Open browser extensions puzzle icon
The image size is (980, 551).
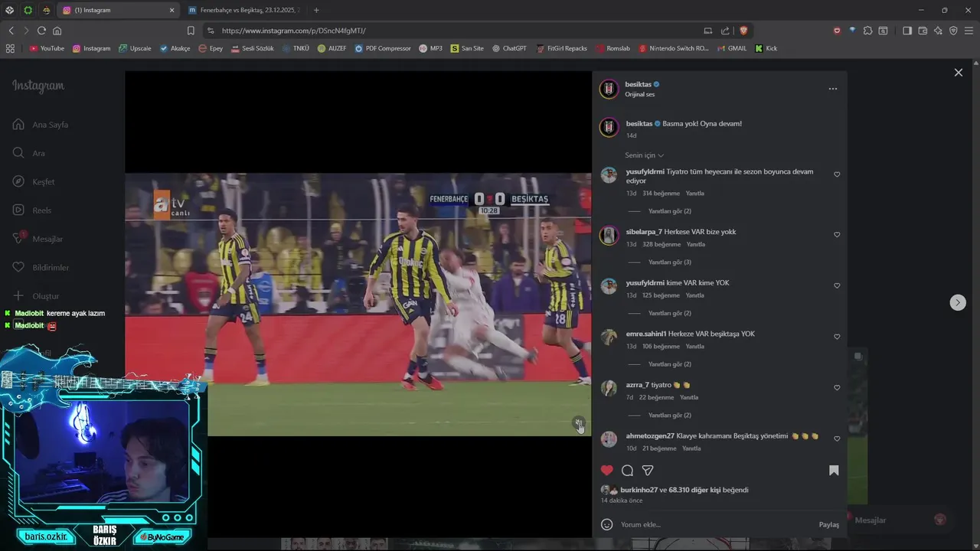click(x=867, y=31)
